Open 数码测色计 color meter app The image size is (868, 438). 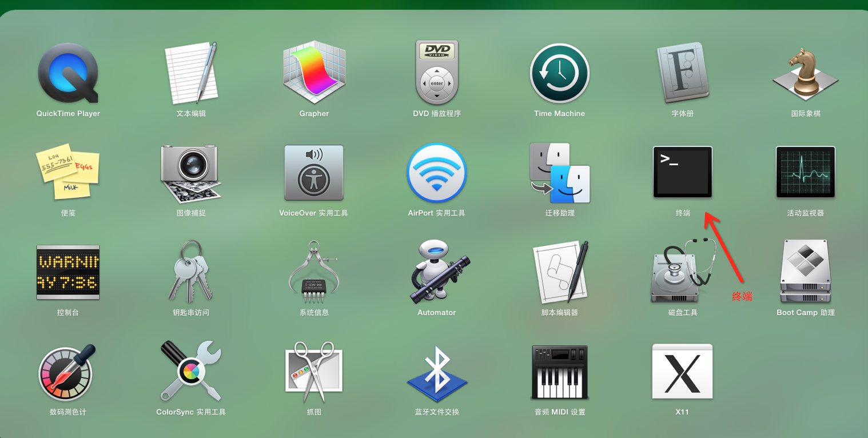[68, 372]
